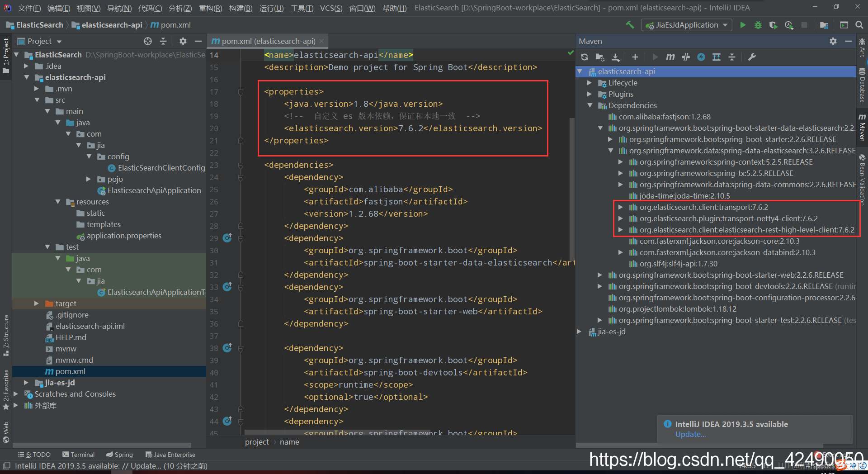Collapse all nodes in the Maven panel

pyautogui.click(x=732, y=57)
